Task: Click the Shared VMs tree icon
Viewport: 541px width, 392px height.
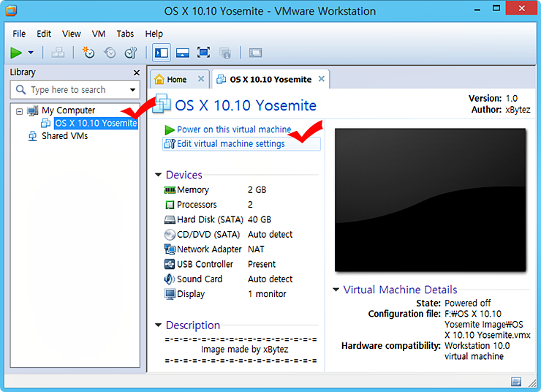Action: tap(32, 136)
